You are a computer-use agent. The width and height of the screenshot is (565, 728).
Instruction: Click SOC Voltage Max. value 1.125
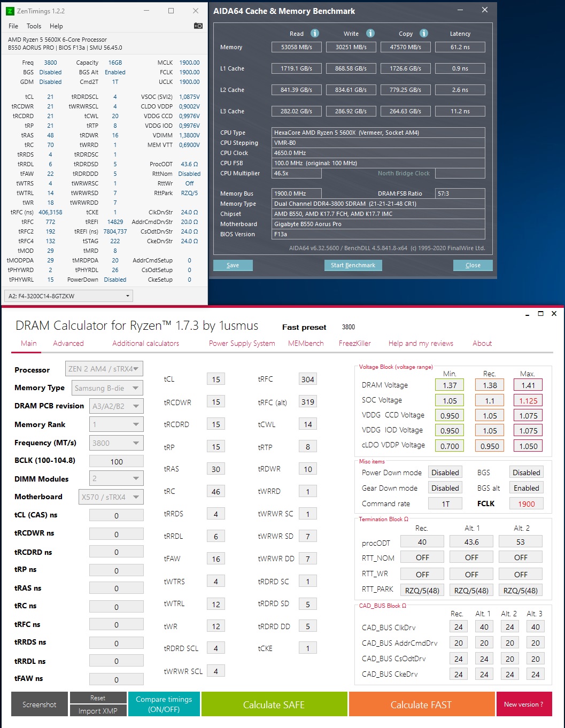tap(528, 400)
